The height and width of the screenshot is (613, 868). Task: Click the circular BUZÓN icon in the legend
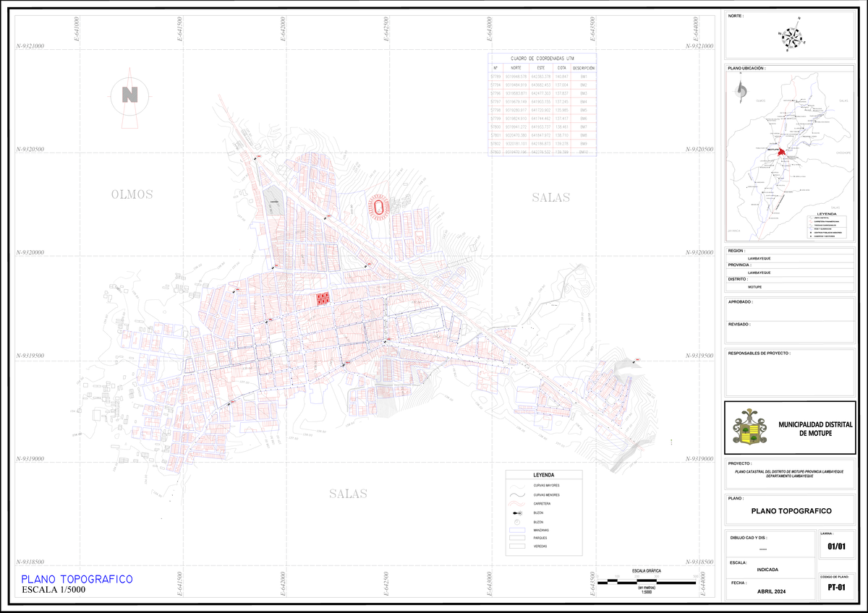[516, 522]
